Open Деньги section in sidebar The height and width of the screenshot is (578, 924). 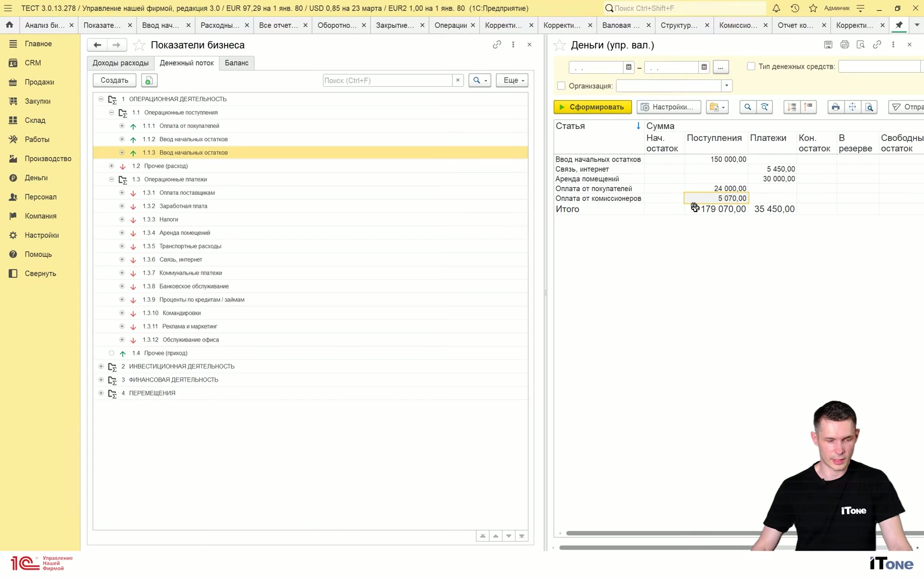pos(36,178)
